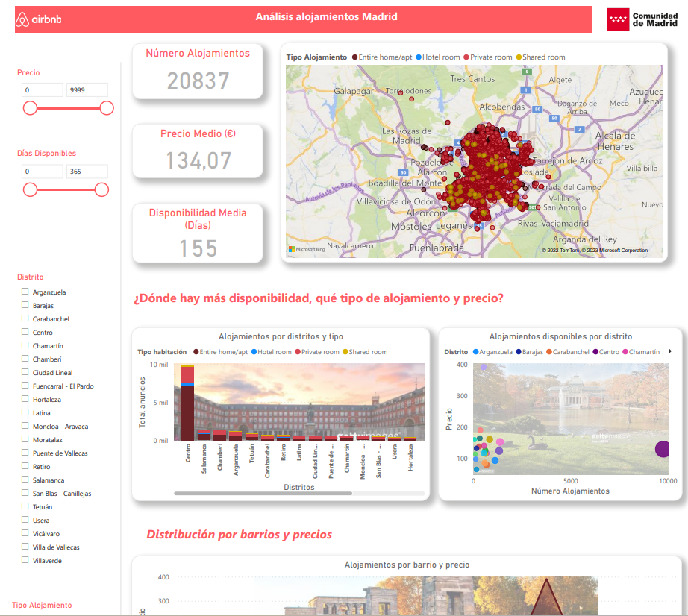Image resolution: width=688 pixels, height=616 pixels.
Task: Click the Días Disponibles slider handle
Action: tap(30, 189)
